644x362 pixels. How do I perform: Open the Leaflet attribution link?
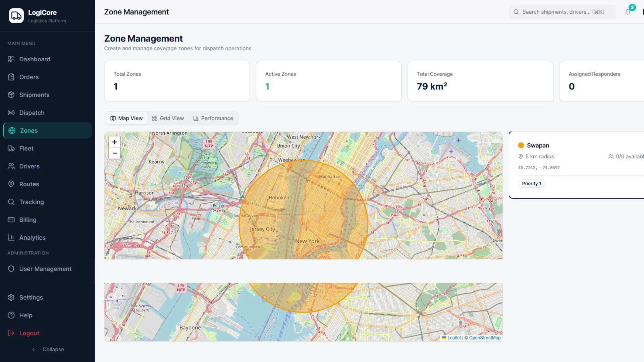click(454, 338)
